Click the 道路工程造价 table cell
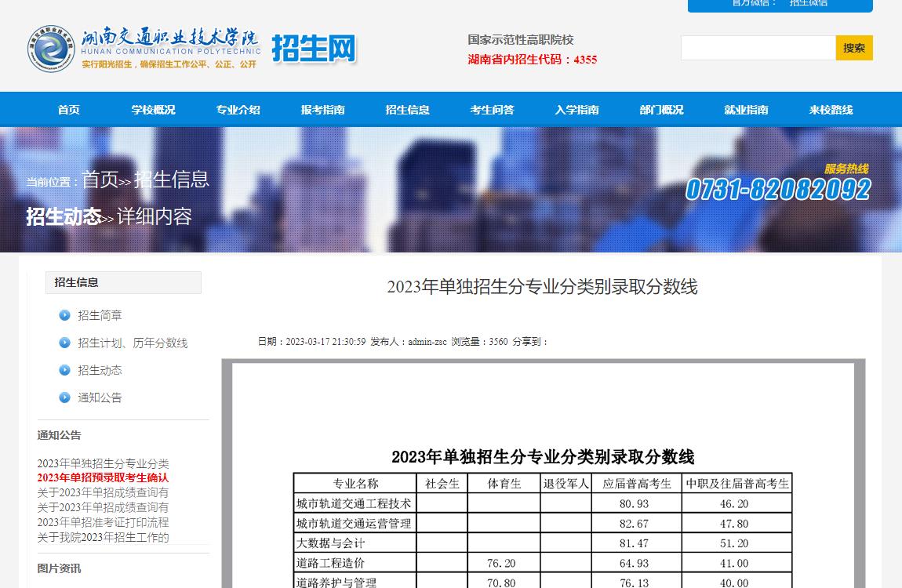902x588 pixels. (x=355, y=563)
